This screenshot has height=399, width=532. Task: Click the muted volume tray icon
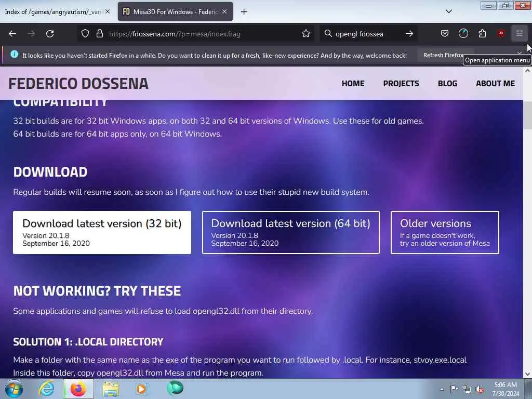point(480,390)
